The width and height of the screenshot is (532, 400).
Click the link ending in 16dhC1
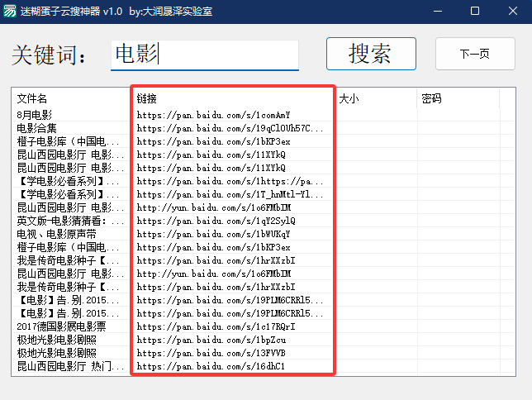(x=211, y=366)
